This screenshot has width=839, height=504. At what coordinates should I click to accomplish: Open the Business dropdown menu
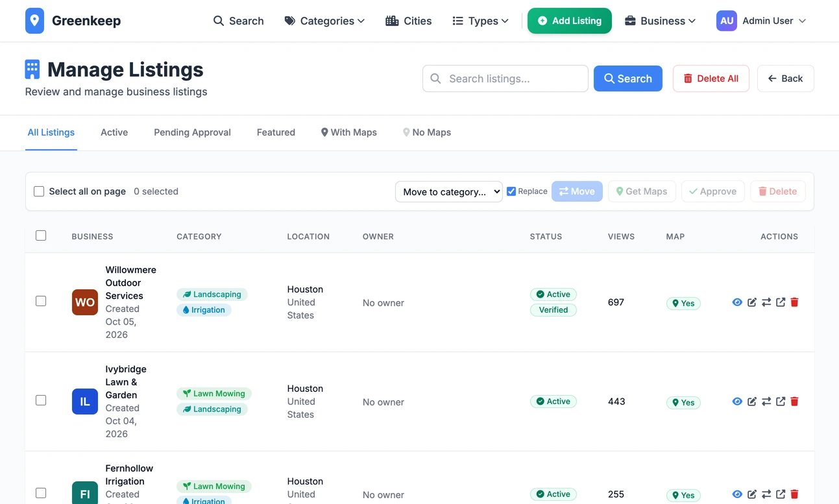click(660, 21)
